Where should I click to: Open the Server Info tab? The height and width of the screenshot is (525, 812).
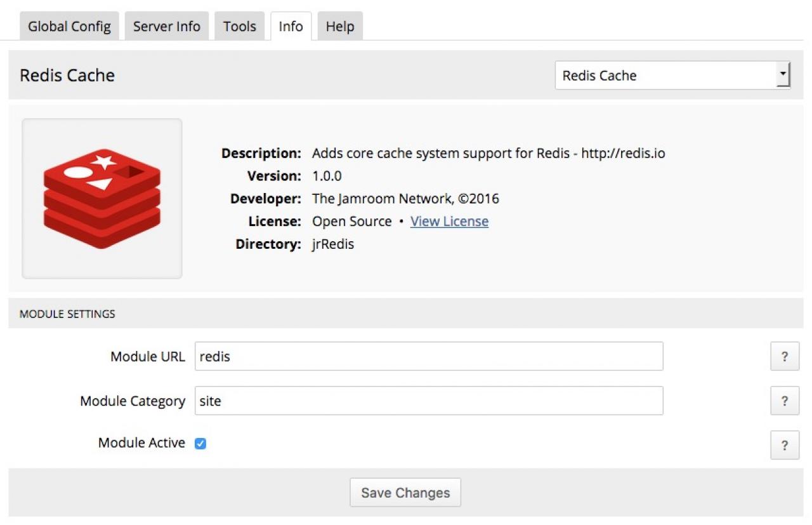[x=166, y=27]
